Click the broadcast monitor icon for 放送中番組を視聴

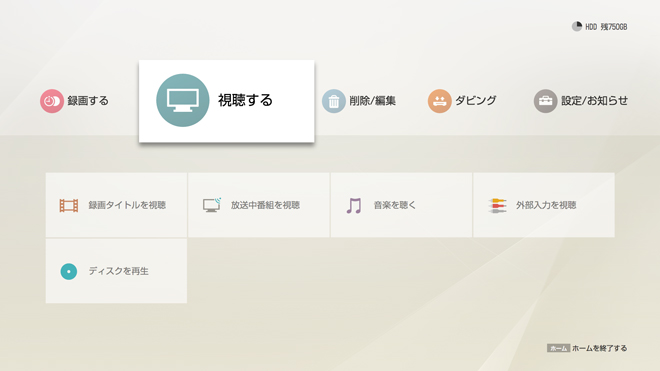pyautogui.click(x=212, y=205)
